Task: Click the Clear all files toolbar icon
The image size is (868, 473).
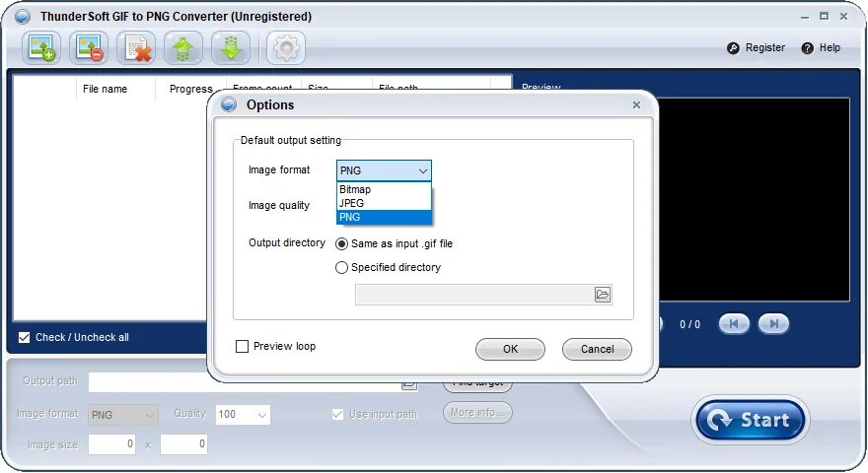Action: pyautogui.click(x=136, y=48)
